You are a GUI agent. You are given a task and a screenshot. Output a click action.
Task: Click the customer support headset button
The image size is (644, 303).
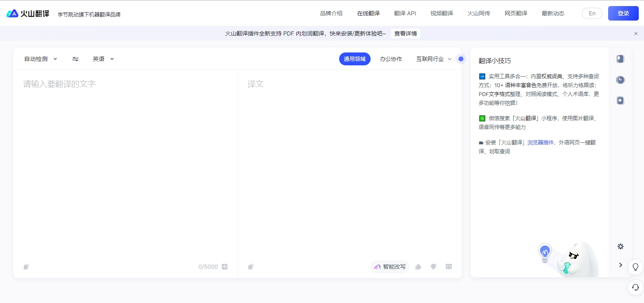click(x=636, y=287)
